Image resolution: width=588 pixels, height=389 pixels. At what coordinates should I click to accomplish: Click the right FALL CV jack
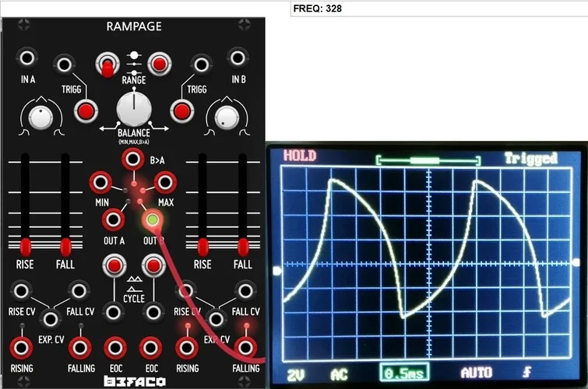pyautogui.click(x=245, y=291)
